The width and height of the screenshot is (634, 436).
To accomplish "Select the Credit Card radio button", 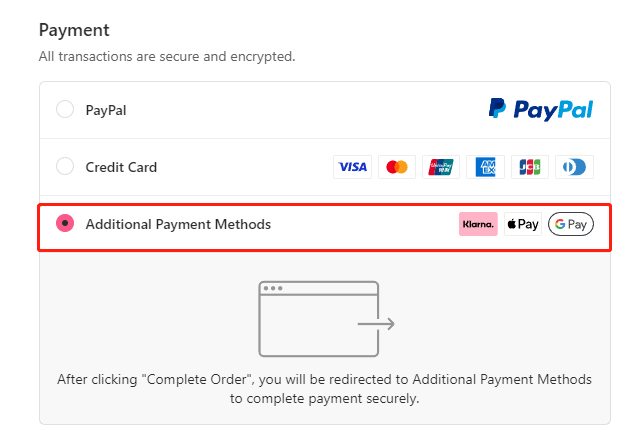I will [65, 166].
